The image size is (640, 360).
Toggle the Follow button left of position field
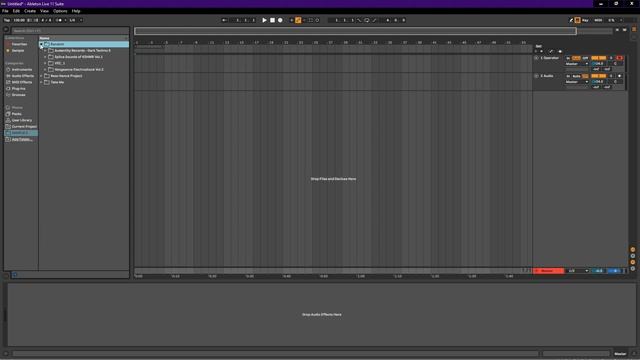[224, 20]
